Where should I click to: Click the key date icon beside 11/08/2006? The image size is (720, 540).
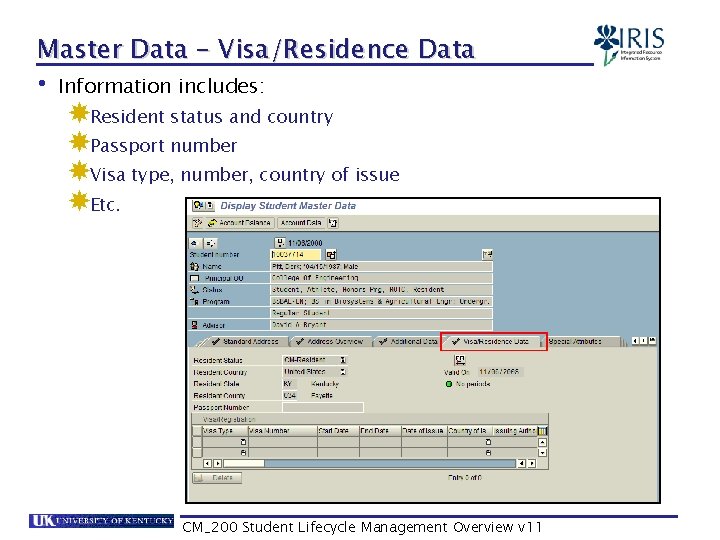coord(280,242)
